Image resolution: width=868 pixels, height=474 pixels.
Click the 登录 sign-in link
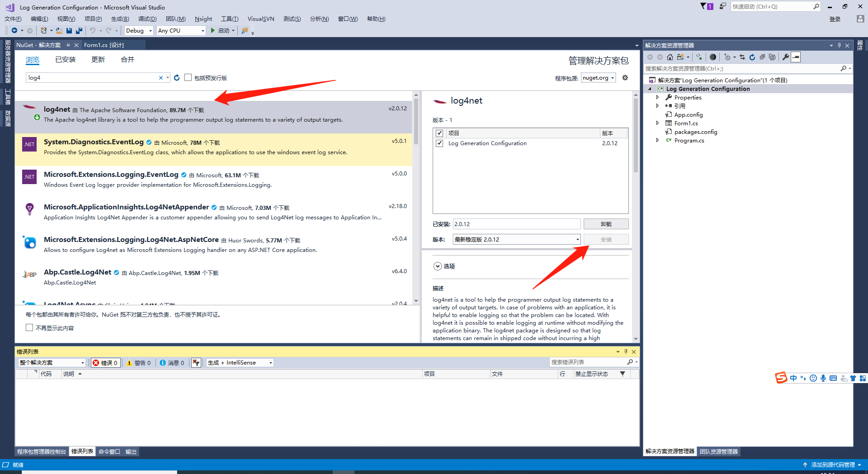[835, 19]
